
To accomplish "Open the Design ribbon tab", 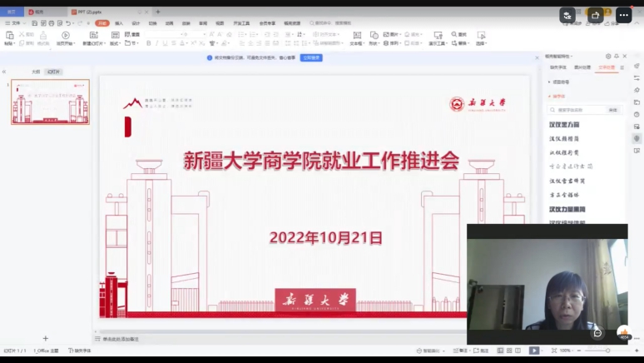I will [x=136, y=23].
